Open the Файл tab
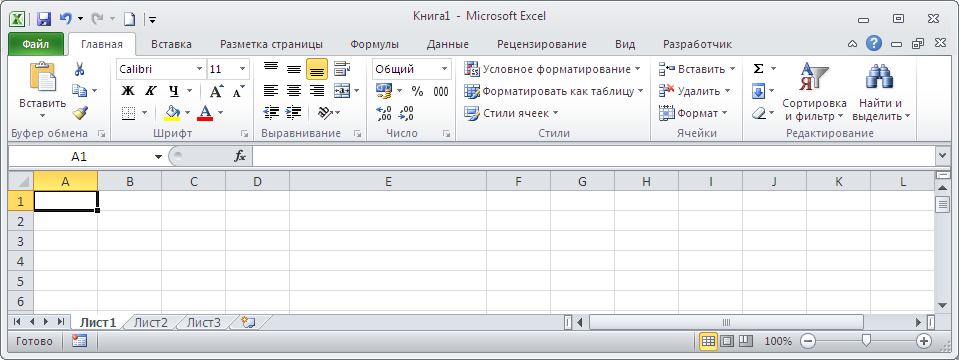The height and width of the screenshot is (360, 959). point(36,44)
